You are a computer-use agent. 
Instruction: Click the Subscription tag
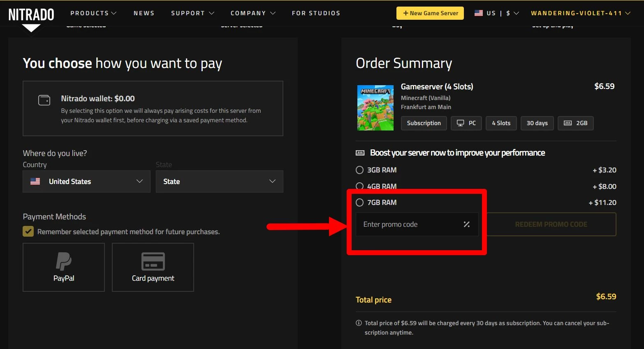pyautogui.click(x=424, y=123)
